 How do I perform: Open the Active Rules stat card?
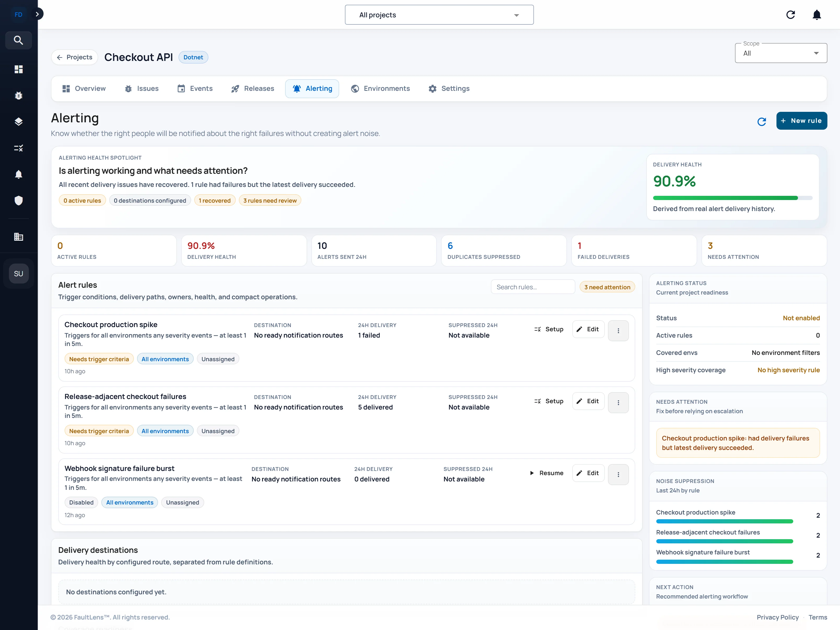click(x=114, y=251)
